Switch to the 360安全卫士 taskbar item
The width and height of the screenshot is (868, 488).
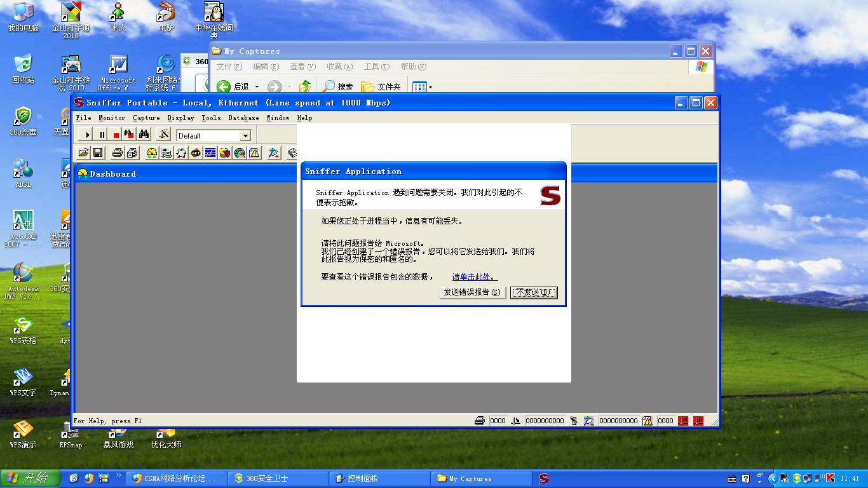pos(278,478)
